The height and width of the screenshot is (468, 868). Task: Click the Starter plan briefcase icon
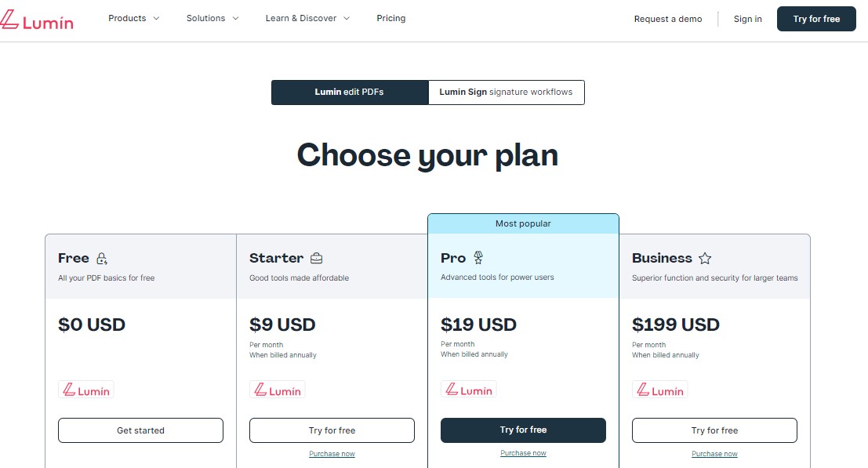(317, 259)
